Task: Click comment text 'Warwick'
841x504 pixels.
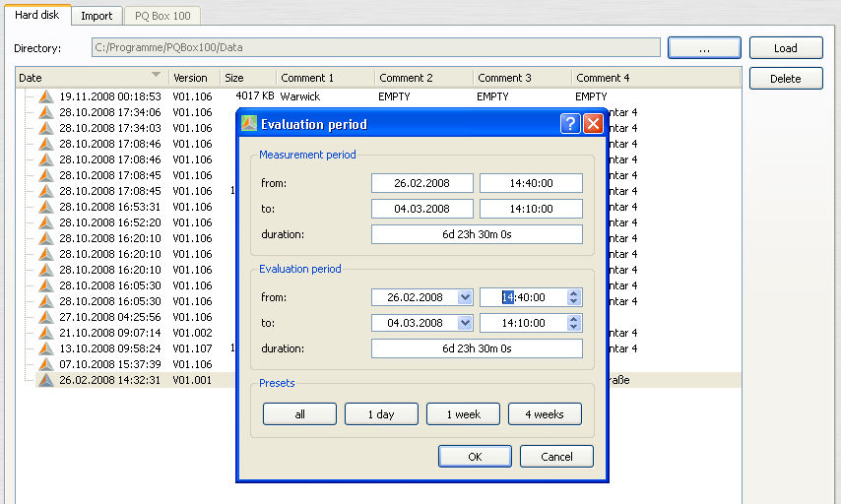Action: point(299,96)
